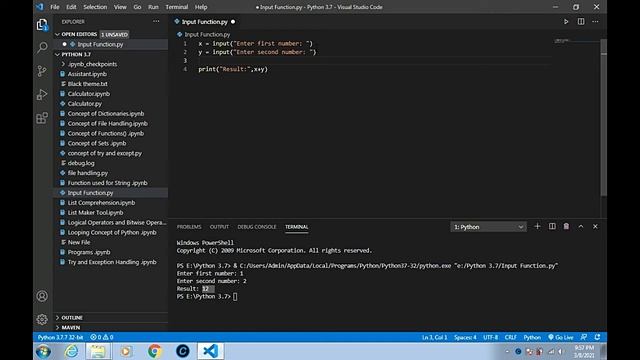Open the Extensions view icon
Screen dimensions: 640x360
42,118
